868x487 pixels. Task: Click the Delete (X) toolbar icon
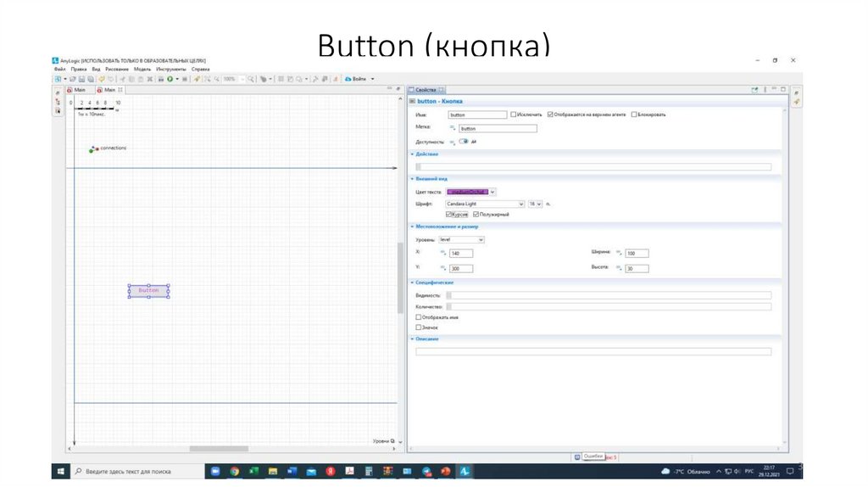tap(150, 79)
